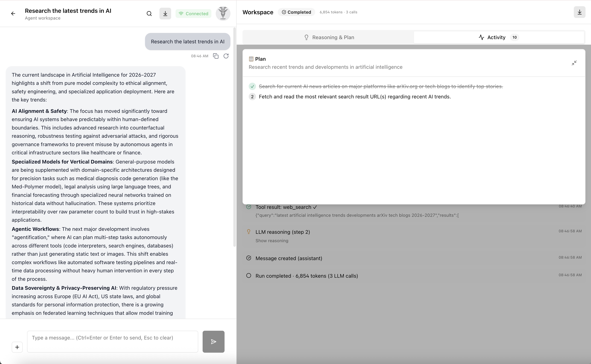The width and height of the screenshot is (591, 364).
Task: Click the chat title Research the latest trends in AI
Action: [68, 11]
